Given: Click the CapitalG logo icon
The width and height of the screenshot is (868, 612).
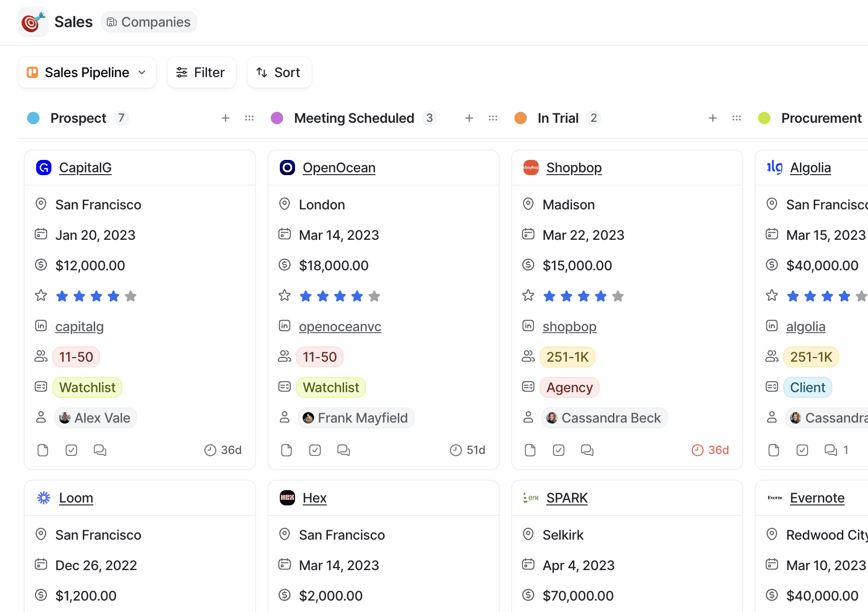Looking at the screenshot, I should [44, 168].
